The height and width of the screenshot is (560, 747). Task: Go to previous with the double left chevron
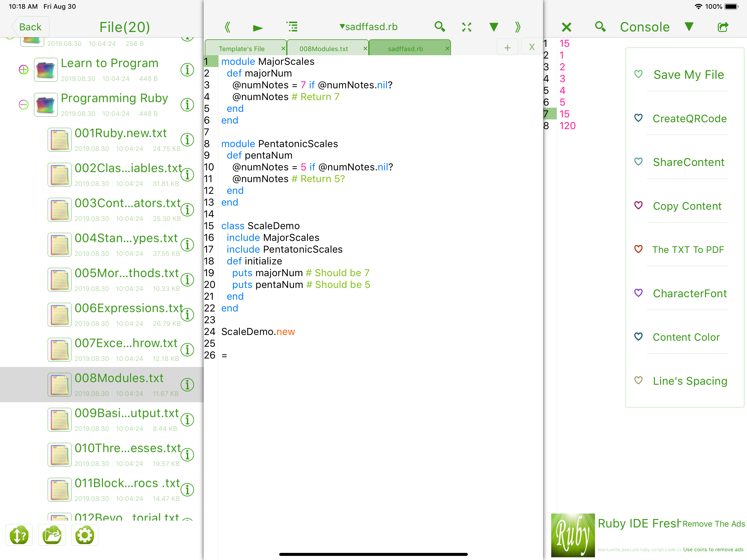227,27
